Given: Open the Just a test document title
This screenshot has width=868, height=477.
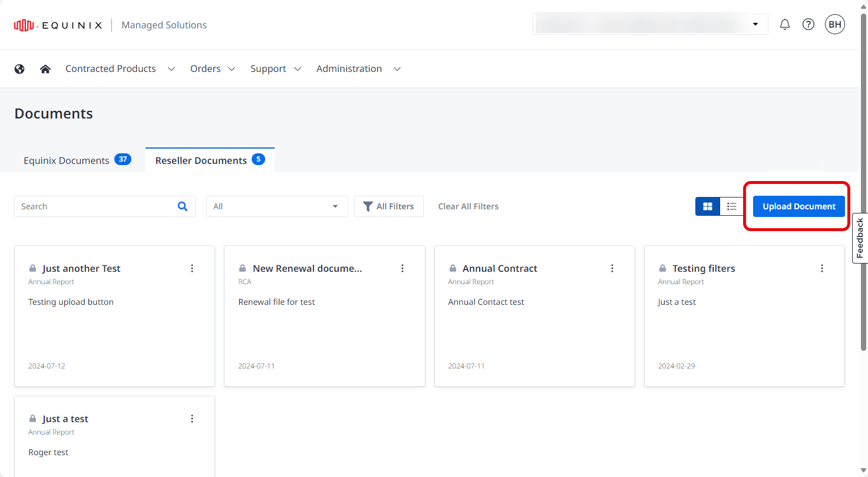Looking at the screenshot, I should tap(65, 419).
